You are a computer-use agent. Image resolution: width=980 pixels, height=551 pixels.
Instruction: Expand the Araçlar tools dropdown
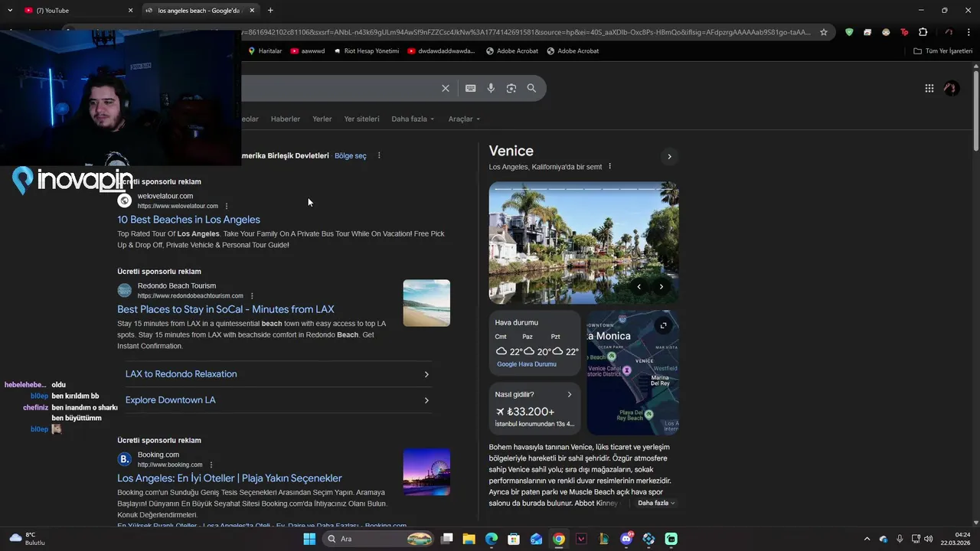coord(464,119)
